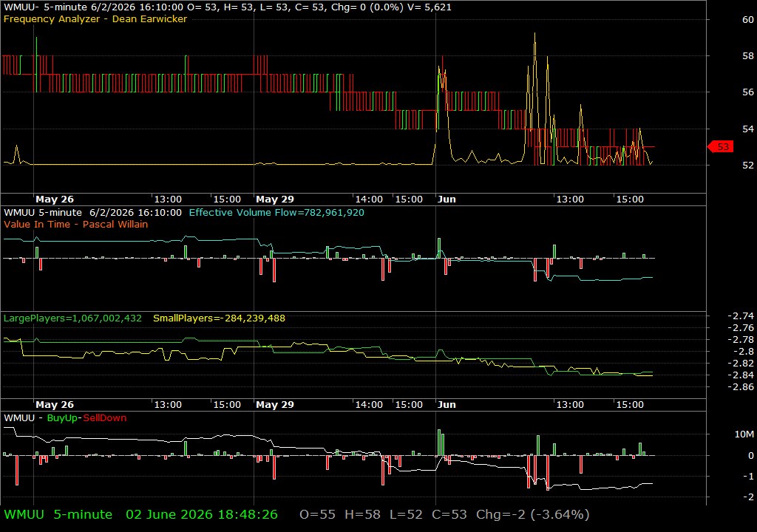
Task: Click the 'C=53' status bar value
Action: click(x=449, y=514)
